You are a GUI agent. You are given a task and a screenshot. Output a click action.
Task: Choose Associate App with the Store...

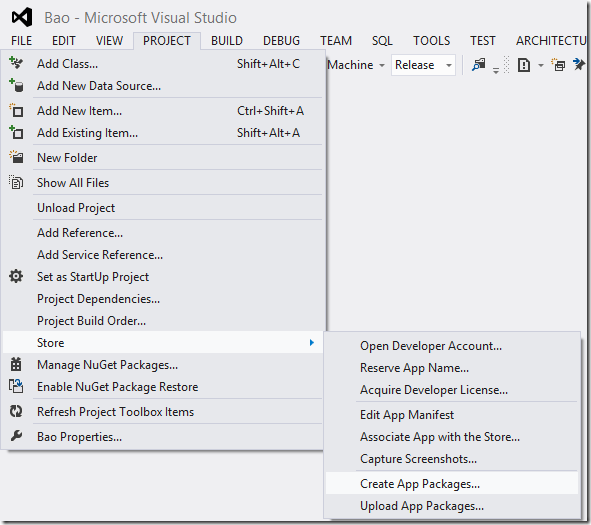(x=452, y=436)
